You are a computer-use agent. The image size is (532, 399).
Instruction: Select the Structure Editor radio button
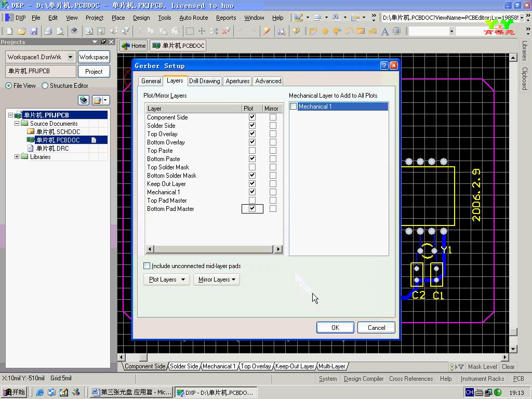tap(45, 86)
